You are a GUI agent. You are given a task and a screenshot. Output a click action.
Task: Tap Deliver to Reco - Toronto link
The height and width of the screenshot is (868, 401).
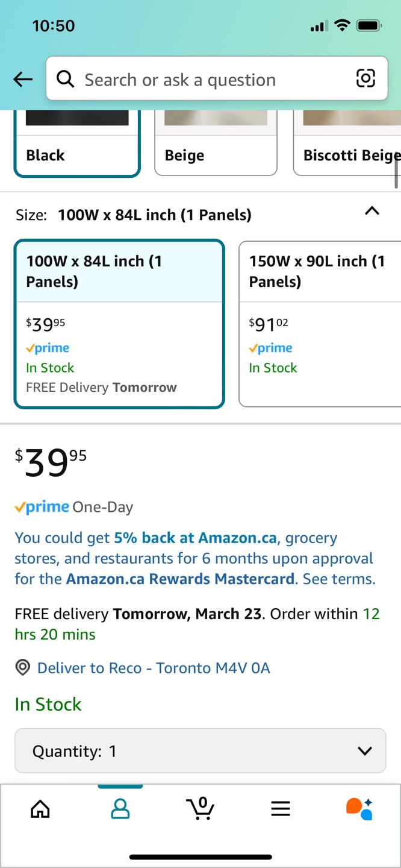click(x=154, y=668)
